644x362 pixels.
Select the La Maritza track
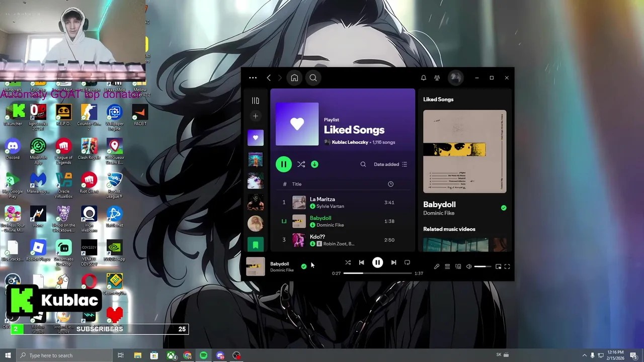343,203
